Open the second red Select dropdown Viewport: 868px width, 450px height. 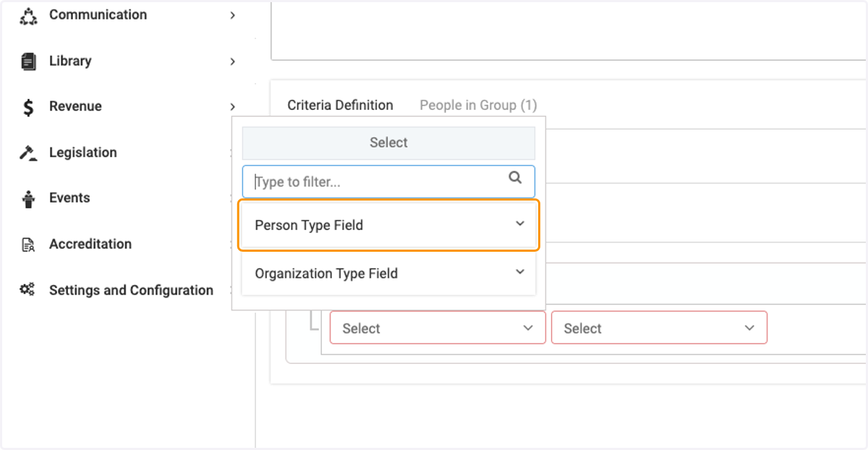[659, 328]
